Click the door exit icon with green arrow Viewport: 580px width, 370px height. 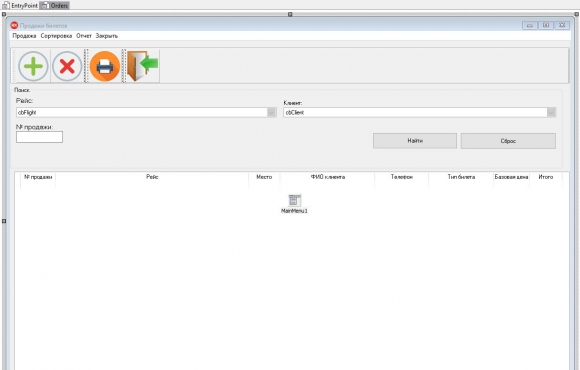click(142, 66)
